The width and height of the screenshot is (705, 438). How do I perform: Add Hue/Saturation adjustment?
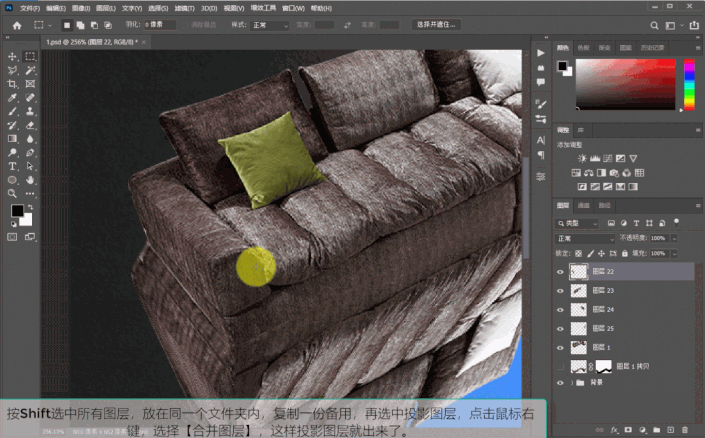[576, 173]
